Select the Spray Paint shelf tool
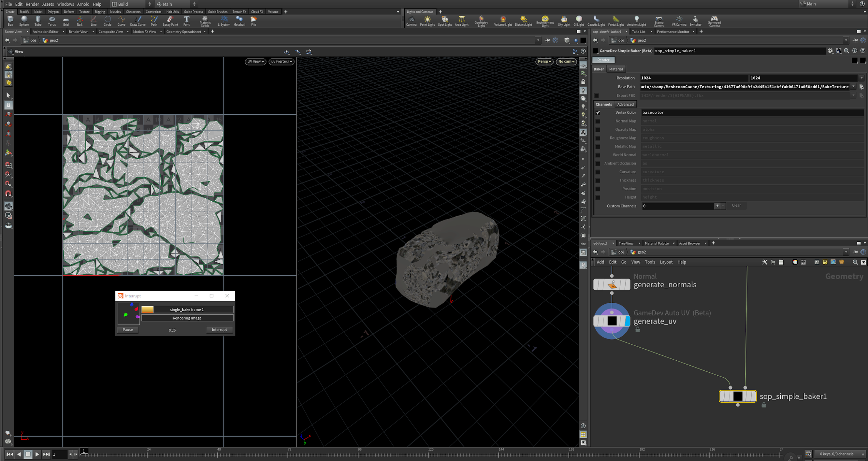Viewport: 868px width, 461px height. click(170, 21)
